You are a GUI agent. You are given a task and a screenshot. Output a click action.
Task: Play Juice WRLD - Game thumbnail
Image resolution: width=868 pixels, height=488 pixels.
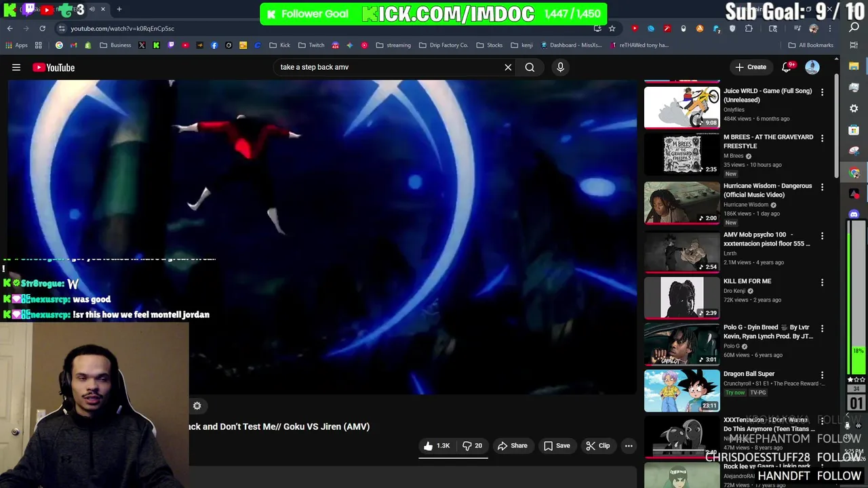(682, 107)
